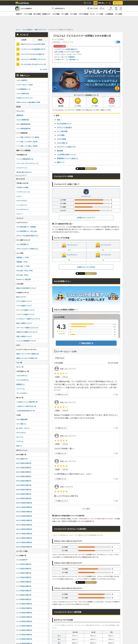138x644 pixels.
Task: Open the 絞り込み review filter
Action: coord(60,358)
